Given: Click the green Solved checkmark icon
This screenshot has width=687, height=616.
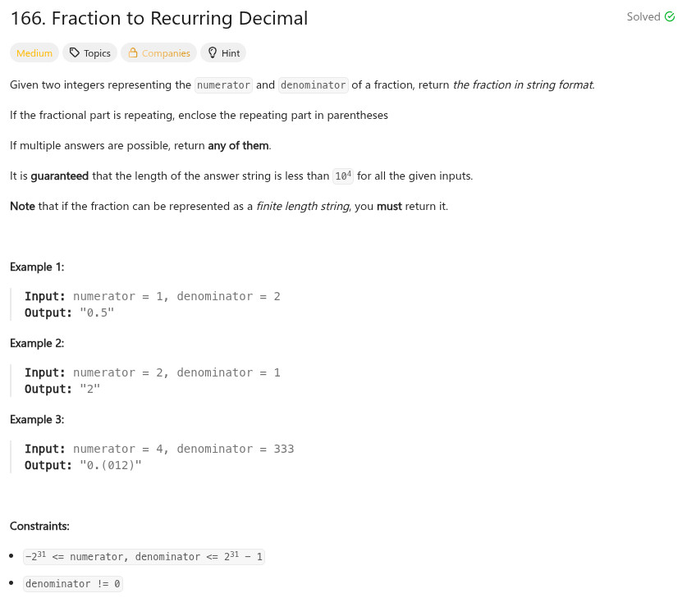Looking at the screenshot, I should [x=669, y=17].
